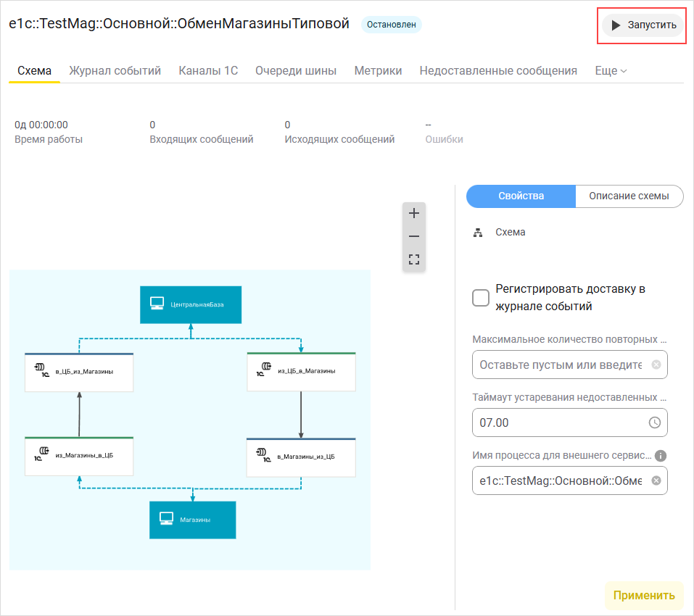Switch to Описание схемы panel
This screenshot has width=694, height=616.
[629, 196]
